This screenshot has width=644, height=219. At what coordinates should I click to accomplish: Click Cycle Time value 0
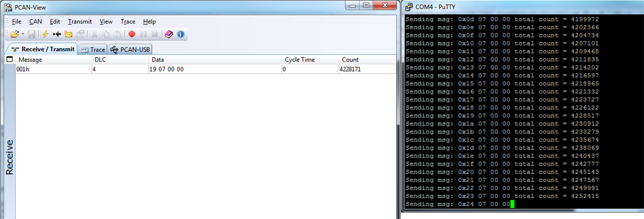284,69
